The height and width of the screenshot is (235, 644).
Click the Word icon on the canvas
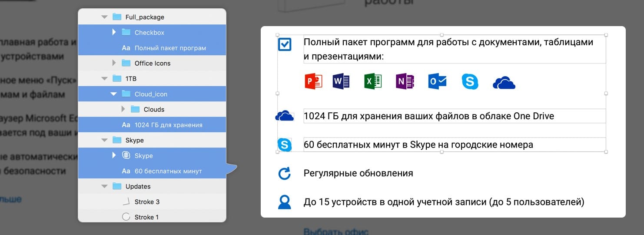(x=341, y=81)
